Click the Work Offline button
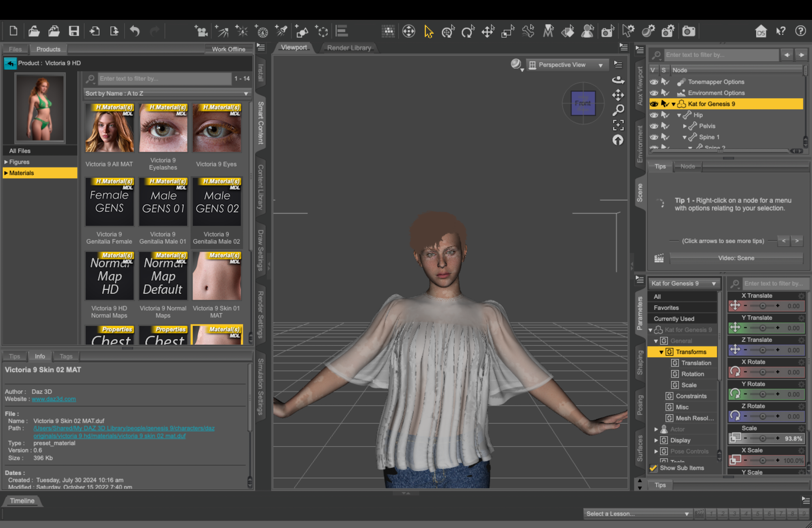The height and width of the screenshot is (528, 812). coord(228,49)
